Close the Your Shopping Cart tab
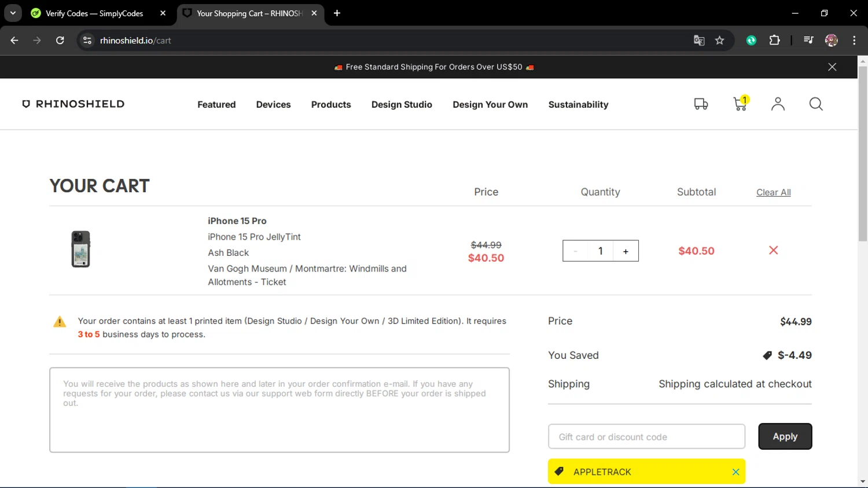The height and width of the screenshot is (488, 868). point(314,13)
